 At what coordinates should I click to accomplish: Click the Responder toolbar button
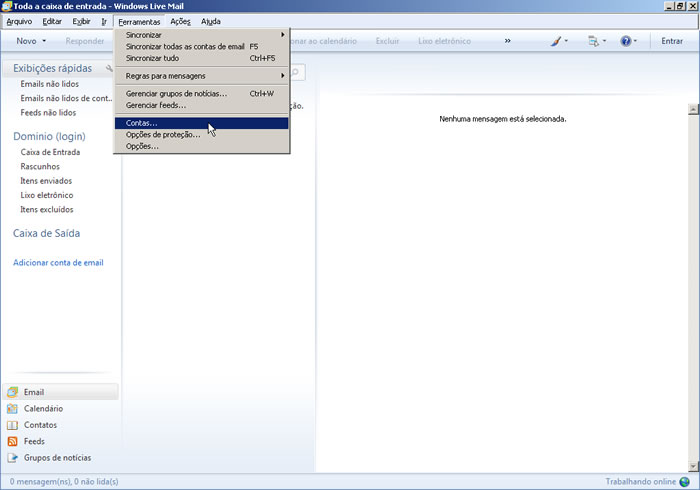tap(85, 41)
